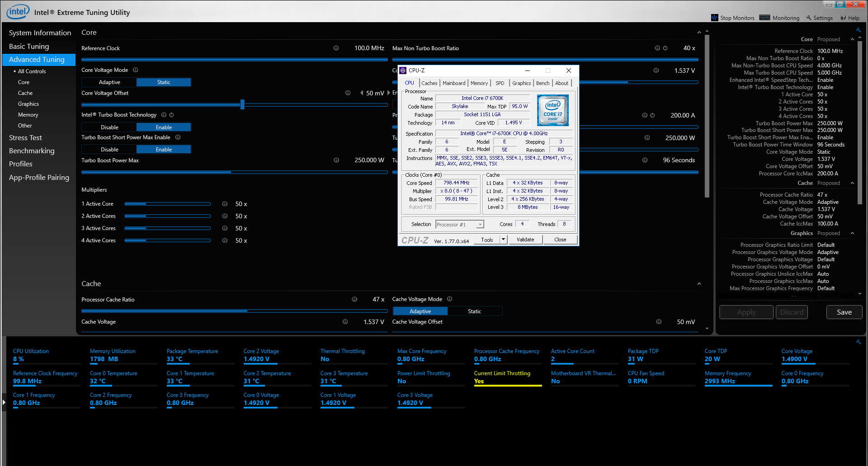Collapse the Cache Proposed summary group
The image size is (868, 466).
tap(852, 183)
